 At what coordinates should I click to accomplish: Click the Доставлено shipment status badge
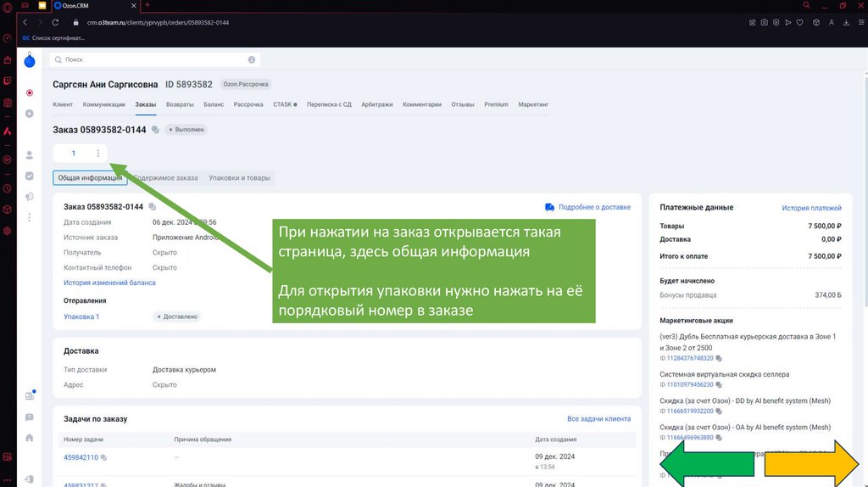177,317
